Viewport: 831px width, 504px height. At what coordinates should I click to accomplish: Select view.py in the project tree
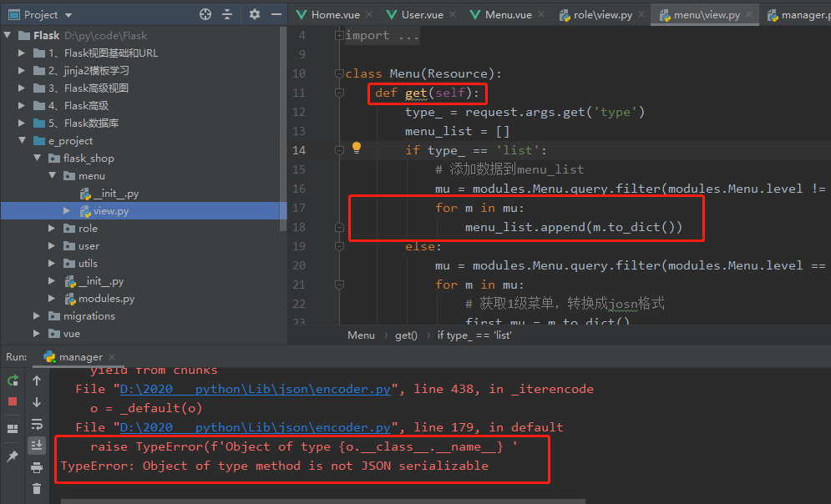143,211
